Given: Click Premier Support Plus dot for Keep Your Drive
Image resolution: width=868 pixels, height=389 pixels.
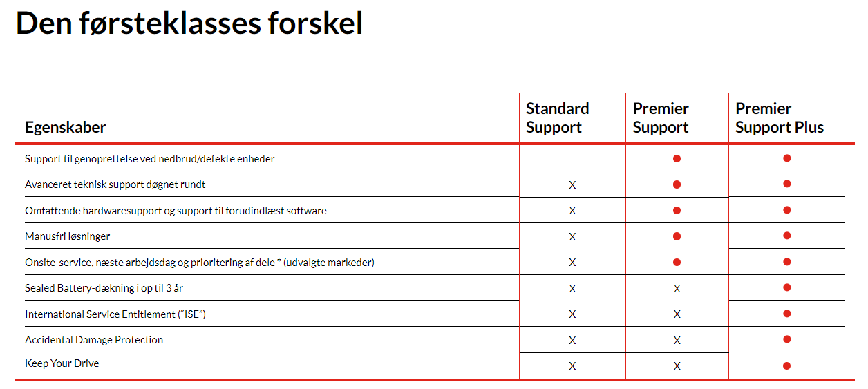Looking at the screenshot, I should 786,366.
